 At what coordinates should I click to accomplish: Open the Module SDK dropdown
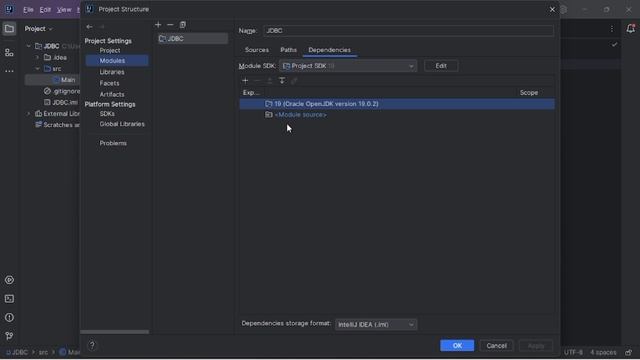point(348,66)
